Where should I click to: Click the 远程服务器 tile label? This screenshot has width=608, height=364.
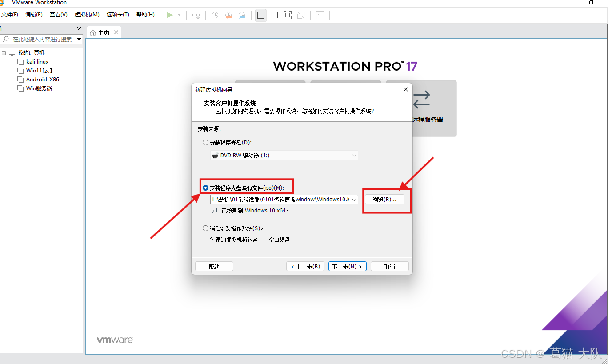coord(428,120)
